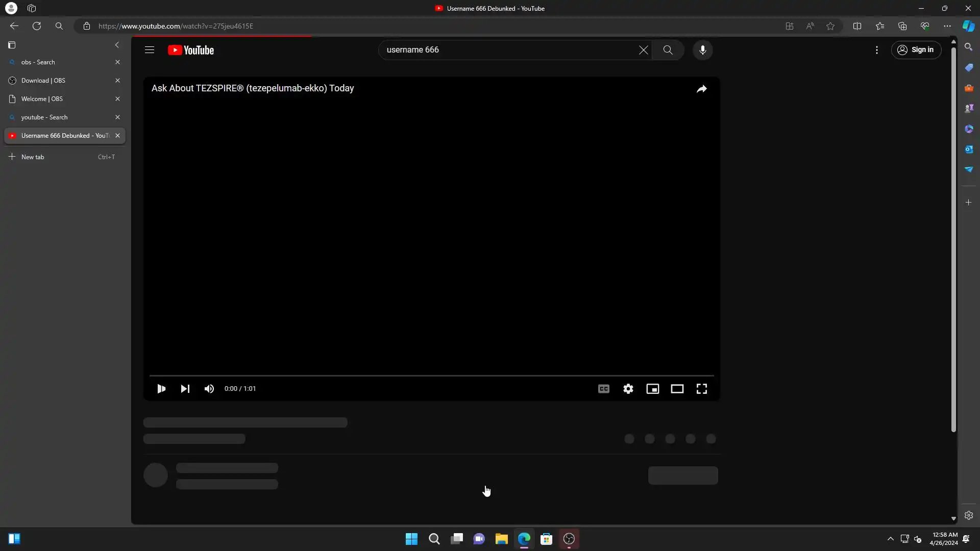Open the YouTube hamburger guide menu
Image resolution: width=980 pixels, height=551 pixels.
point(150,50)
